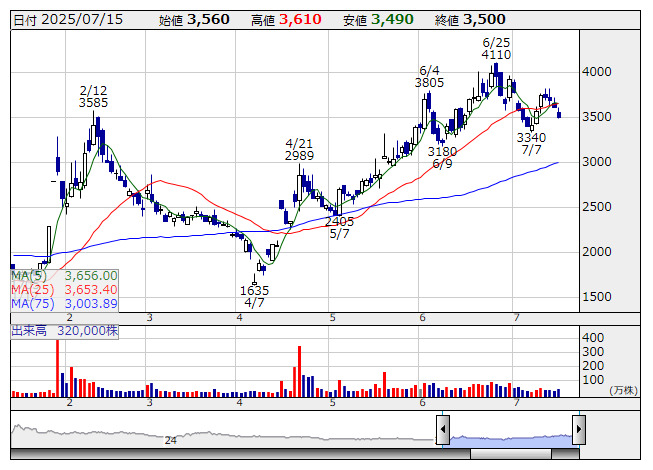Click the 3340 7/7 low label
This screenshot has height=470, width=653.
point(531,144)
